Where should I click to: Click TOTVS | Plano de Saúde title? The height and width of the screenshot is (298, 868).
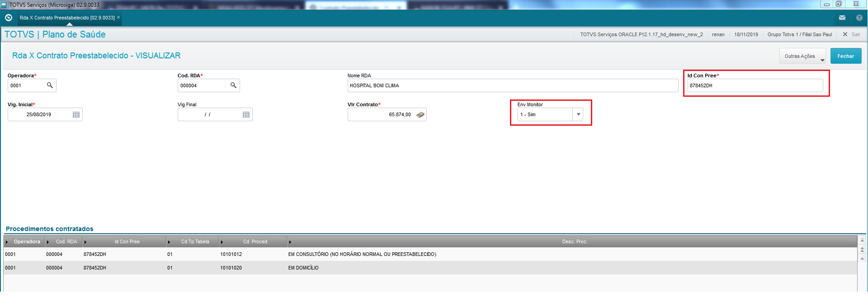tap(55, 34)
